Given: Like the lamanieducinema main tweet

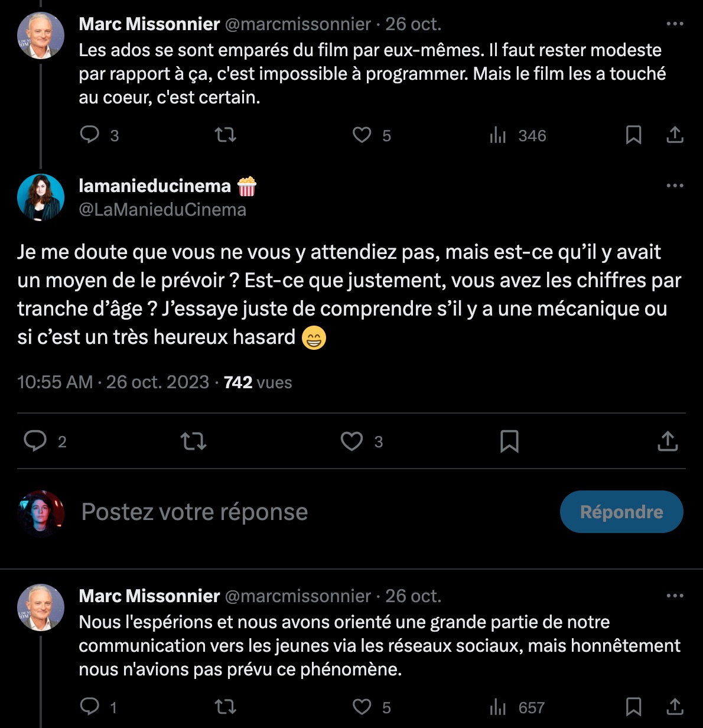Looking at the screenshot, I should (352, 441).
